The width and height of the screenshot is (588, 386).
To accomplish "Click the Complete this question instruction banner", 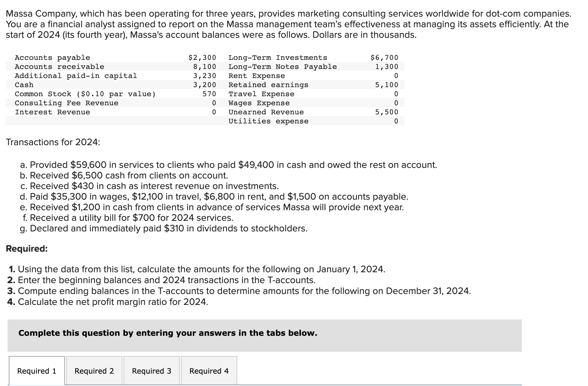I will coord(167,333).
